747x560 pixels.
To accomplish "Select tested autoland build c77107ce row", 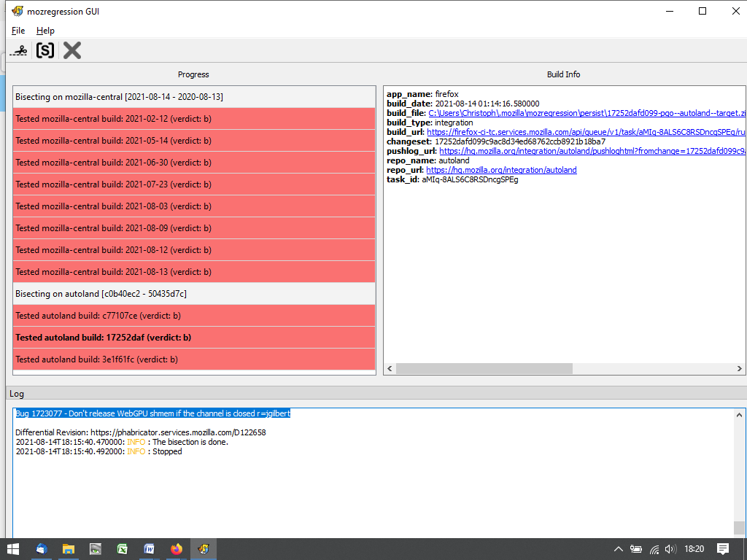I will (194, 316).
